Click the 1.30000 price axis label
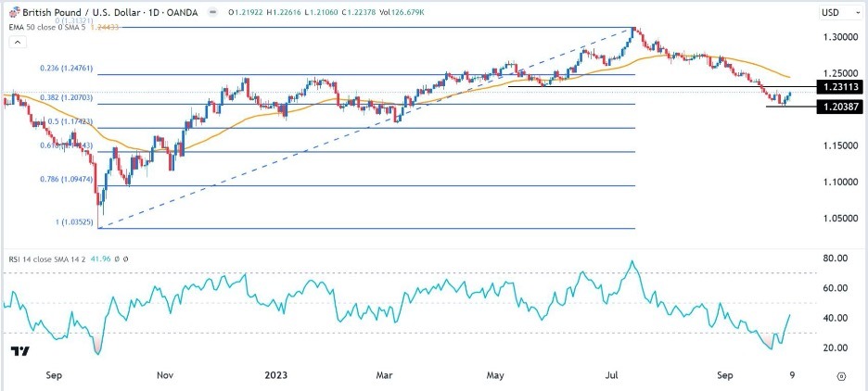 click(x=837, y=37)
